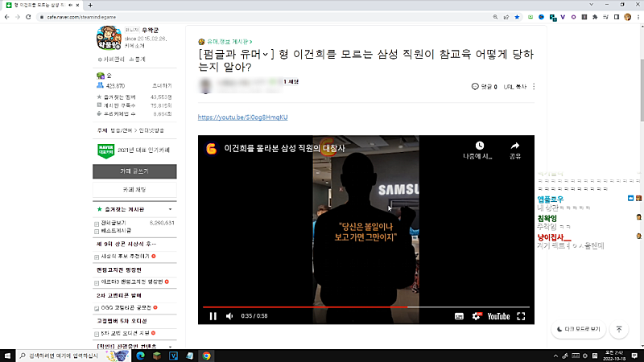The height and width of the screenshot is (362, 644).
Task: Open 카페소개 cafe introduction link
Action: pyautogui.click(x=134, y=46)
